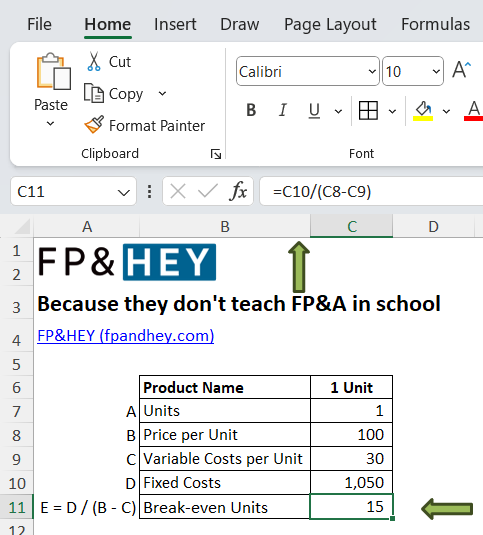Select the Home tab
This screenshot has width=483, height=535.
tap(108, 25)
